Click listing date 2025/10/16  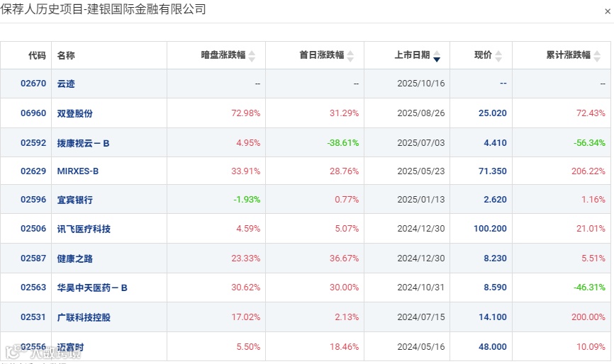(x=421, y=84)
